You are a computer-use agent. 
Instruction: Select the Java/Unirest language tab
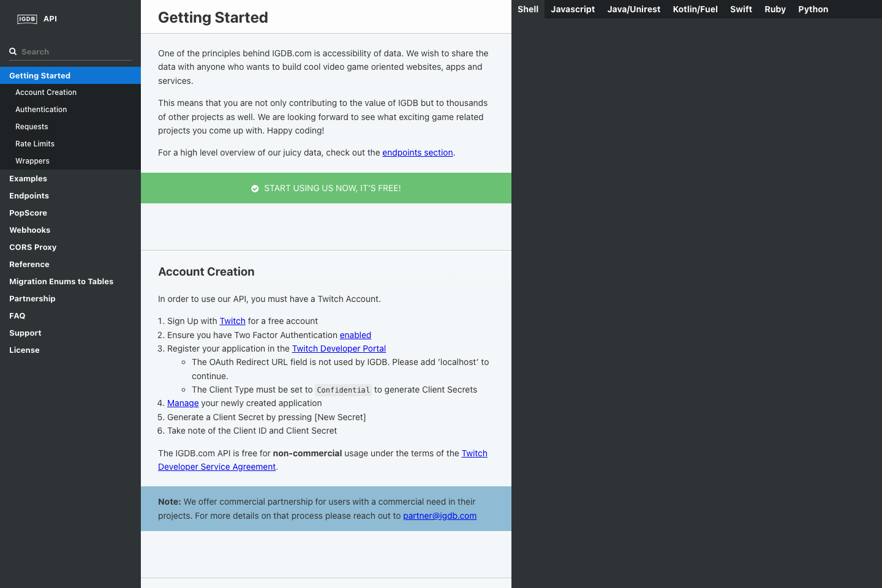(633, 9)
